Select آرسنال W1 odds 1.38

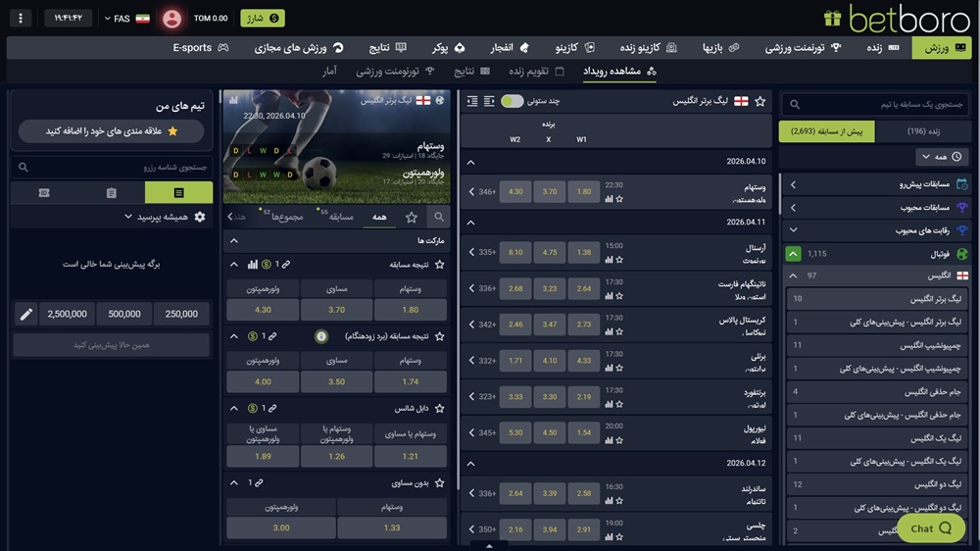tap(584, 252)
